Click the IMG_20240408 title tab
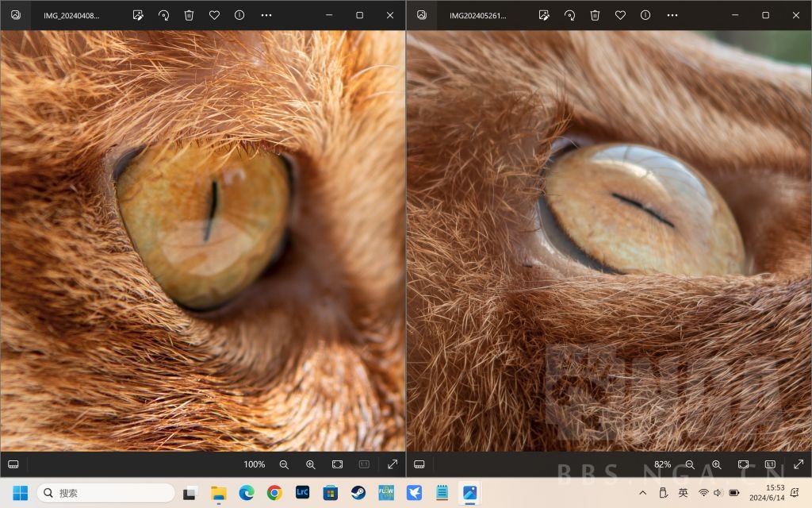The width and height of the screenshot is (812, 508). [x=71, y=15]
